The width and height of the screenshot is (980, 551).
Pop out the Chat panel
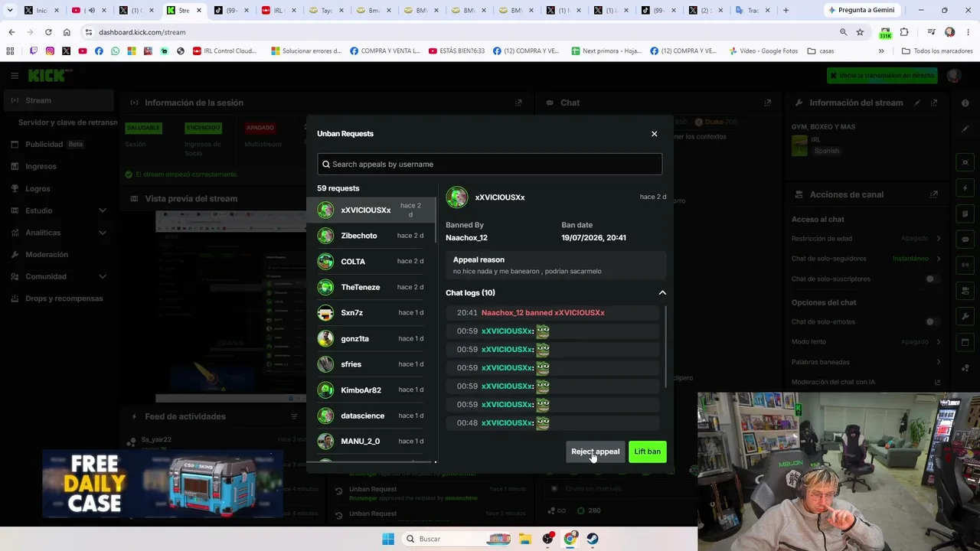[767, 103]
